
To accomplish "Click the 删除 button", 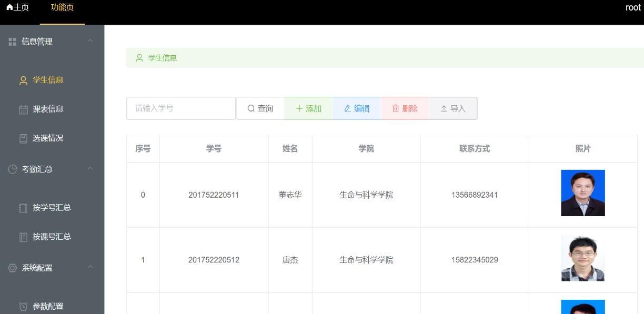I will 405,108.
